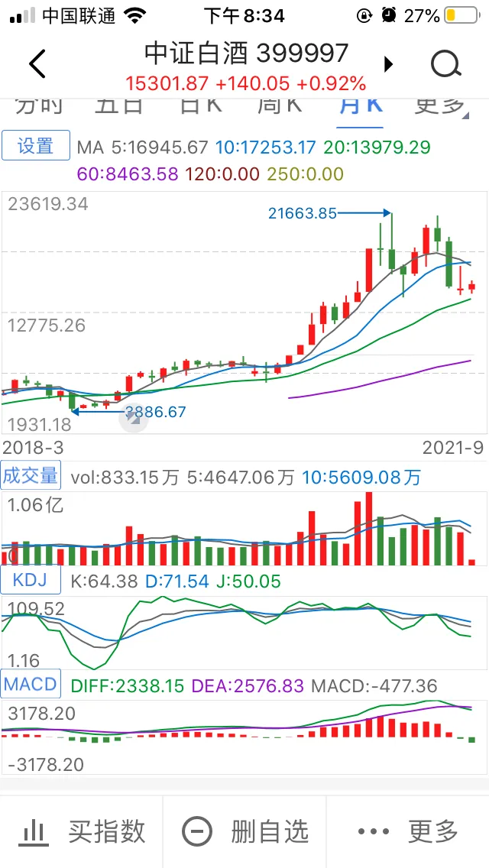489x868 pixels.
Task: Tap the bar chart icon beside 买指数
Action: click(x=32, y=831)
